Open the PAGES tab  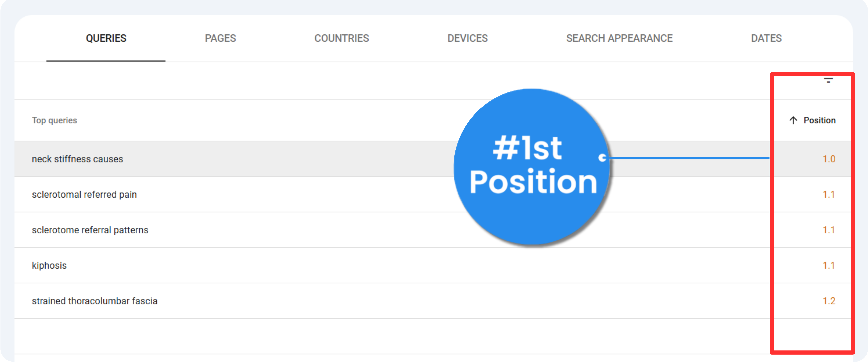tap(220, 39)
